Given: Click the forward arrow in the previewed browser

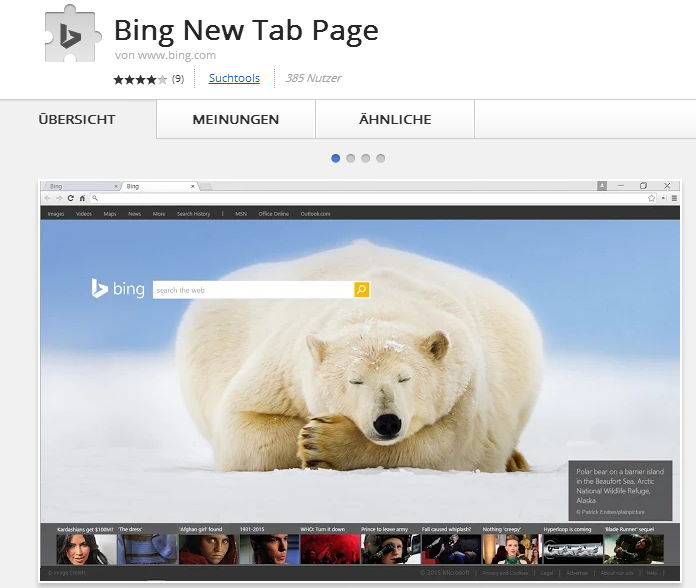Looking at the screenshot, I should tap(59, 198).
